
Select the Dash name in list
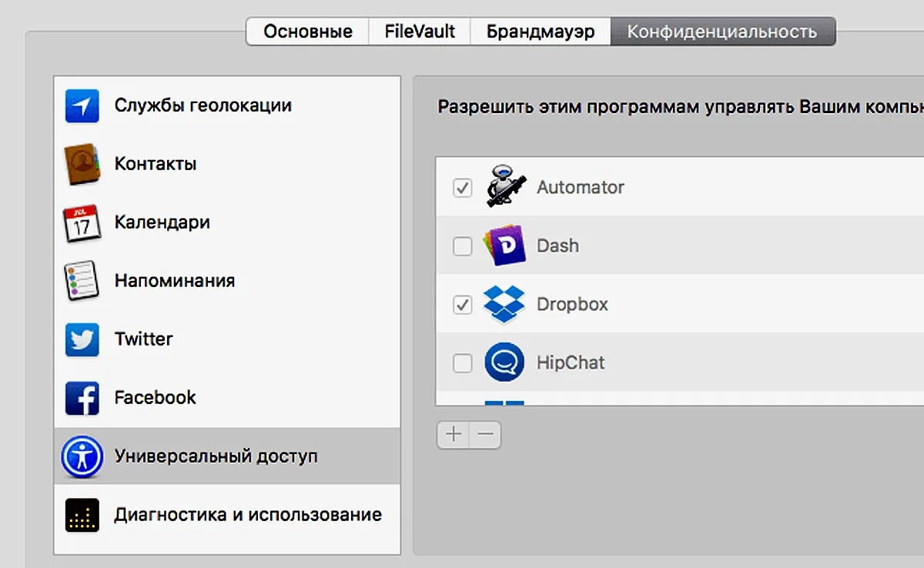click(557, 246)
